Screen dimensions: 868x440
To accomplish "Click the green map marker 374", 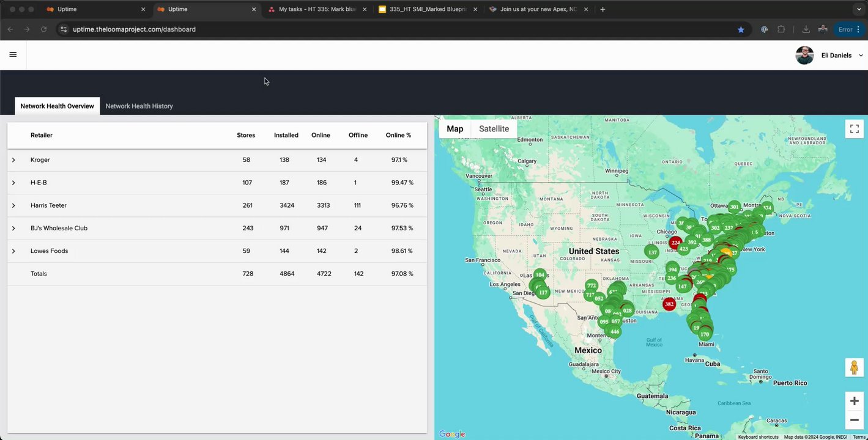I will (767, 208).
